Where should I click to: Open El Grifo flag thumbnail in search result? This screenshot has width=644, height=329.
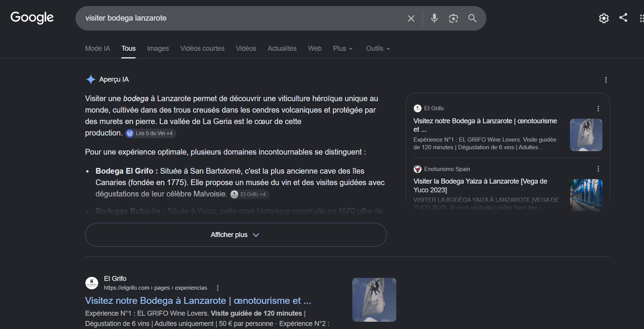click(x=374, y=300)
